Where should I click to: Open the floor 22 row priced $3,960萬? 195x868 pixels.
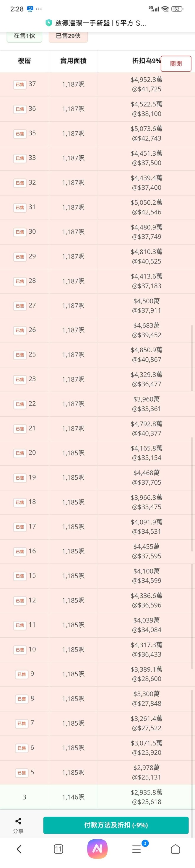click(97, 404)
